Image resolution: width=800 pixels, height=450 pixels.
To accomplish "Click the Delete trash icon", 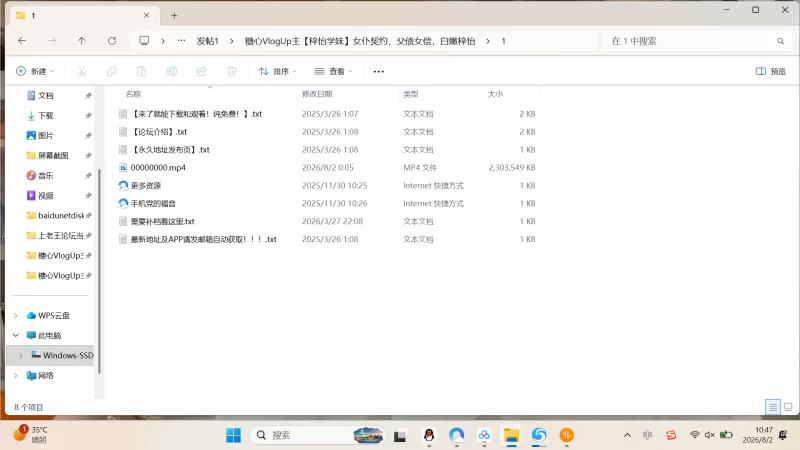I will [232, 71].
